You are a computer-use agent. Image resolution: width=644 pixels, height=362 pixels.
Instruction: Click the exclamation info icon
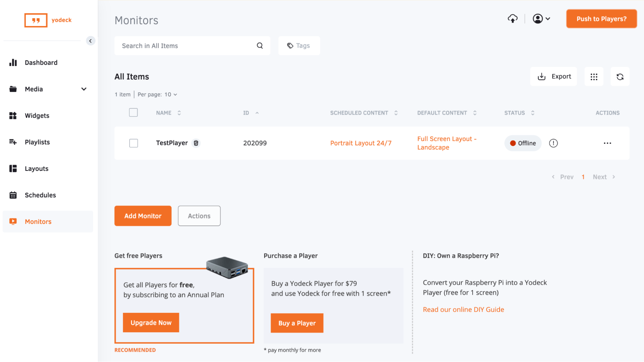coord(553,143)
